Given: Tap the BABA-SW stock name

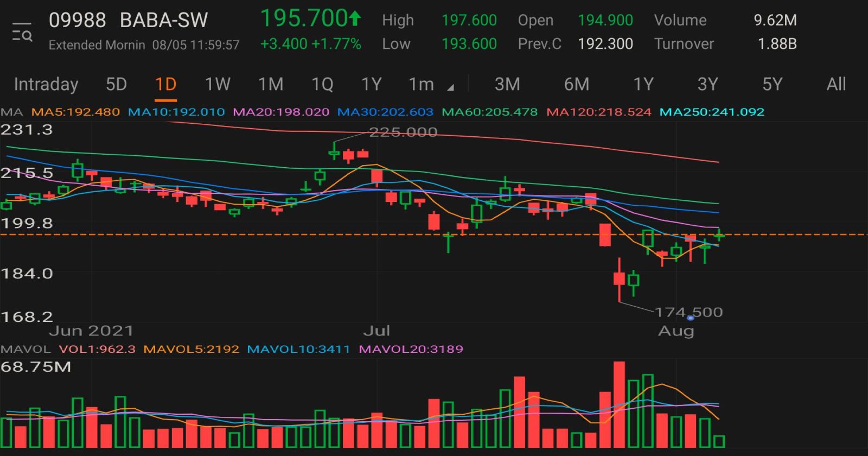Looking at the screenshot, I should tap(164, 20).
